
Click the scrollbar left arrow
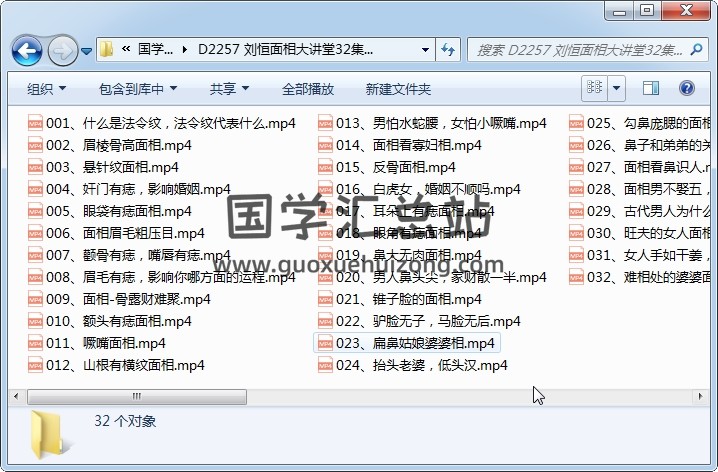[x=16, y=396]
